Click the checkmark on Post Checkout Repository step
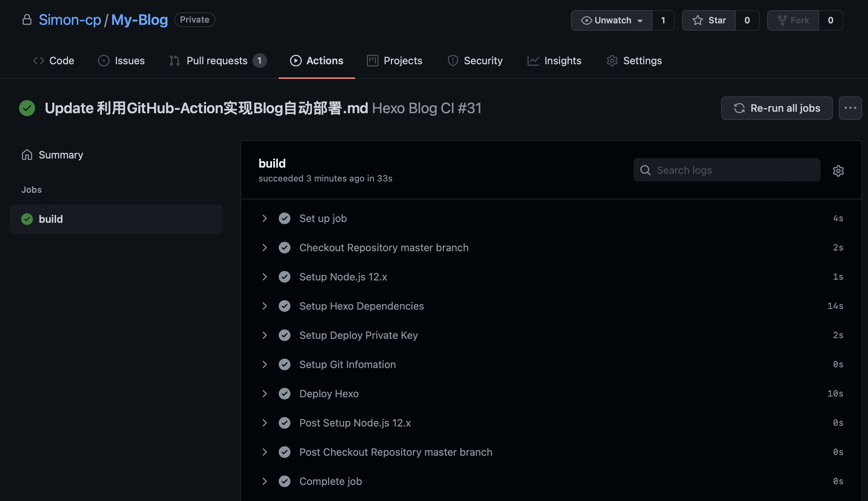 click(x=284, y=452)
